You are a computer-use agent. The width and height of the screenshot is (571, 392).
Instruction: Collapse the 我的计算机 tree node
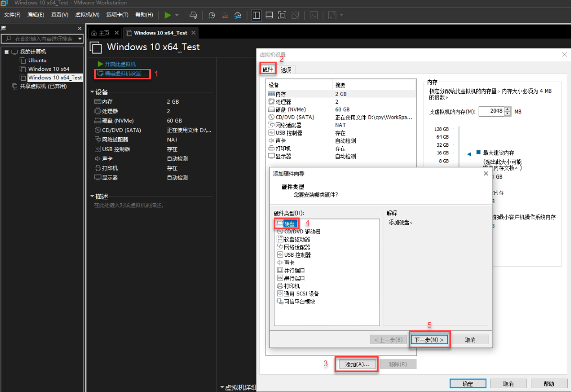(x=7, y=52)
